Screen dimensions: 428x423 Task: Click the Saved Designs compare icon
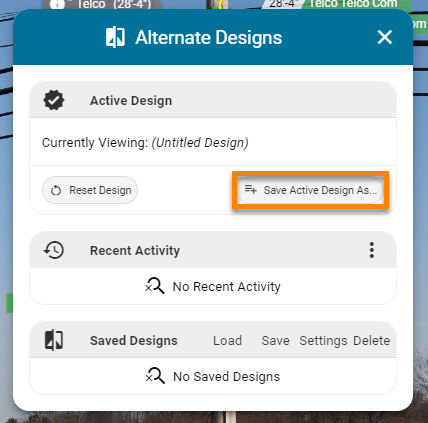(54, 340)
